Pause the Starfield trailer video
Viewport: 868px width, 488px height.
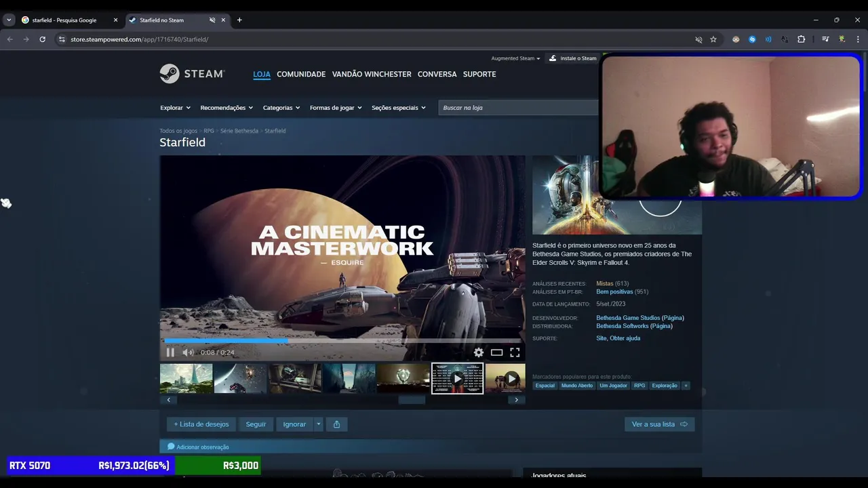tap(170, 352)
